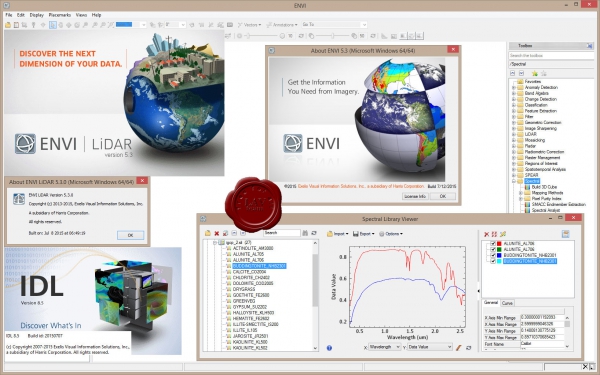Click the Build 3D Cube tool icon
Image resolution: width=600 pixels, height=375 pixels.
[x=527, y=187]
